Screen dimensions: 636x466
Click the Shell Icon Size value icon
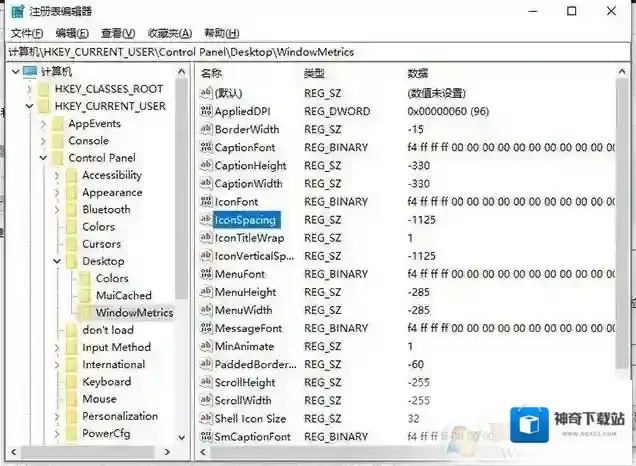click(x=206, y=418)
